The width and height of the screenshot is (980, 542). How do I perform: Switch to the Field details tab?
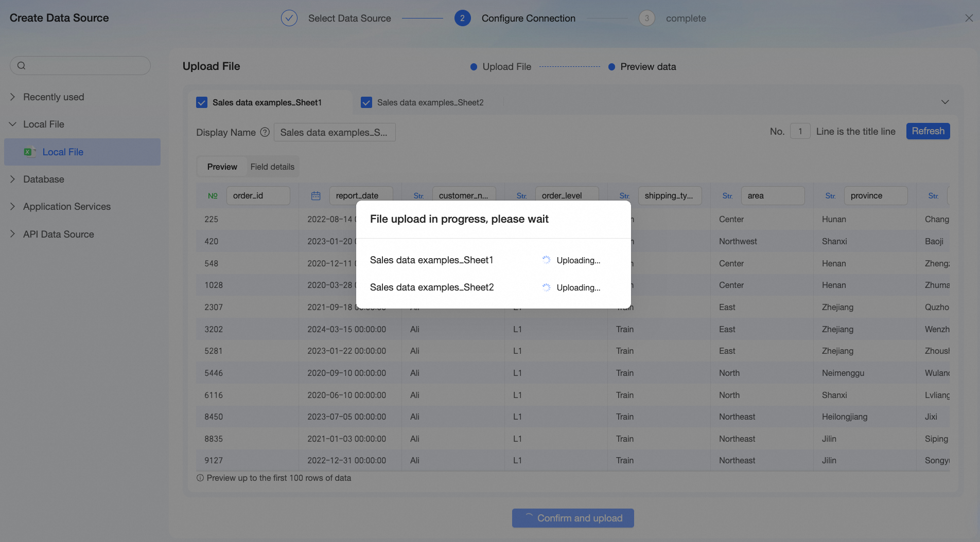272,167
